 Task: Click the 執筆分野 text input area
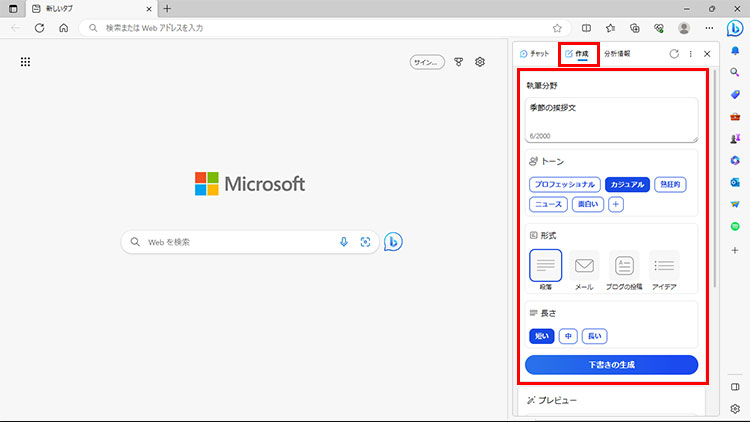611,119
